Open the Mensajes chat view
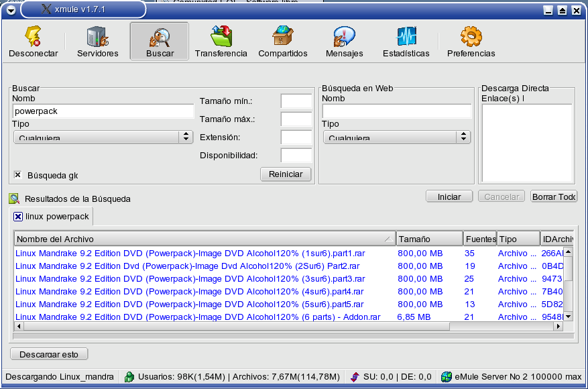The height and width of the screenshot is (389, 588). click(344, 42)
